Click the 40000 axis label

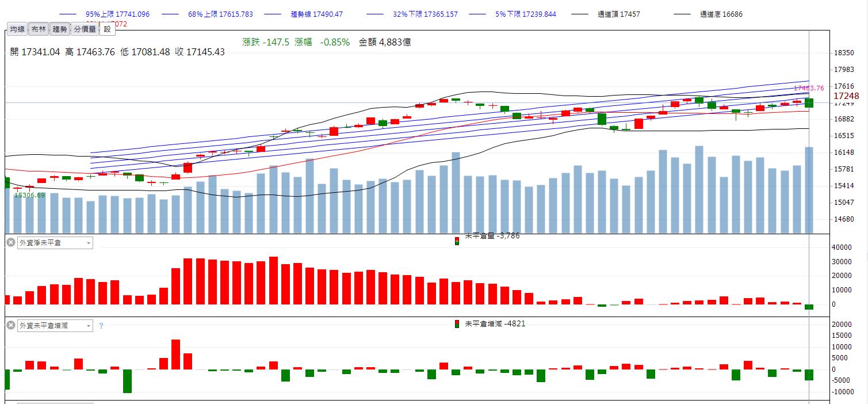pyautogui.click(x=840, y=247)
